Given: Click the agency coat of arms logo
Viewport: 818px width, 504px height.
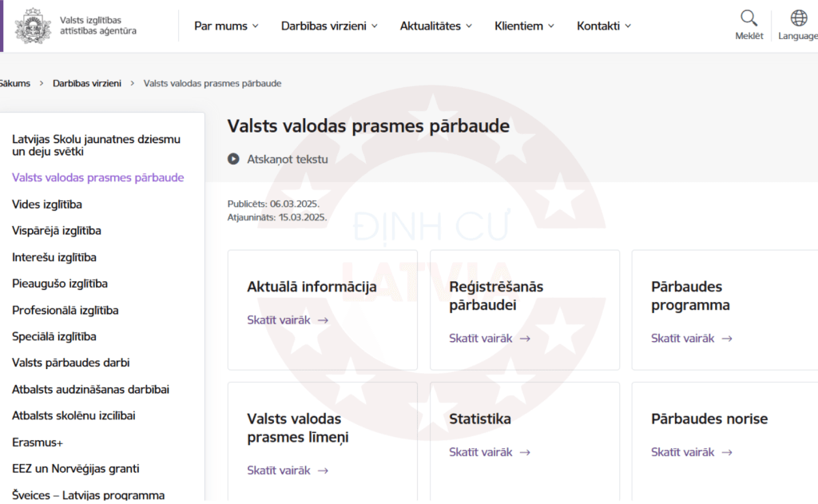Looking at the screenshot, I should [x=33, y=26].
